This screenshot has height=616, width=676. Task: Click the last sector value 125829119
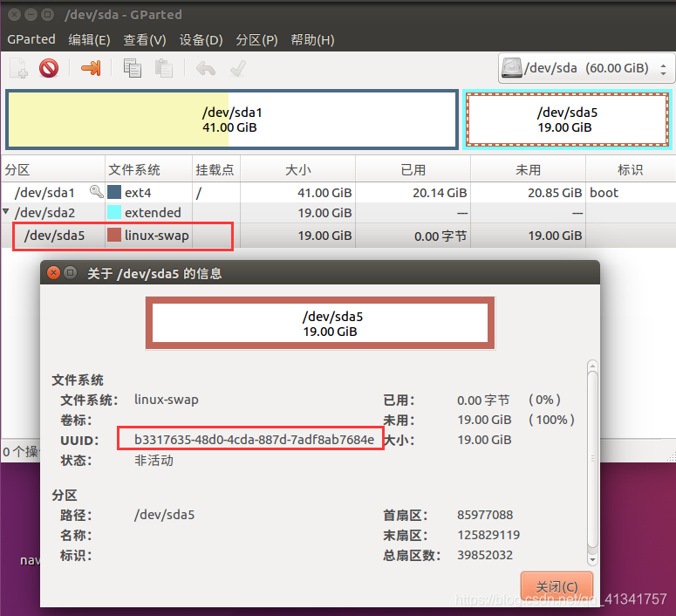[x=488, y=535]
